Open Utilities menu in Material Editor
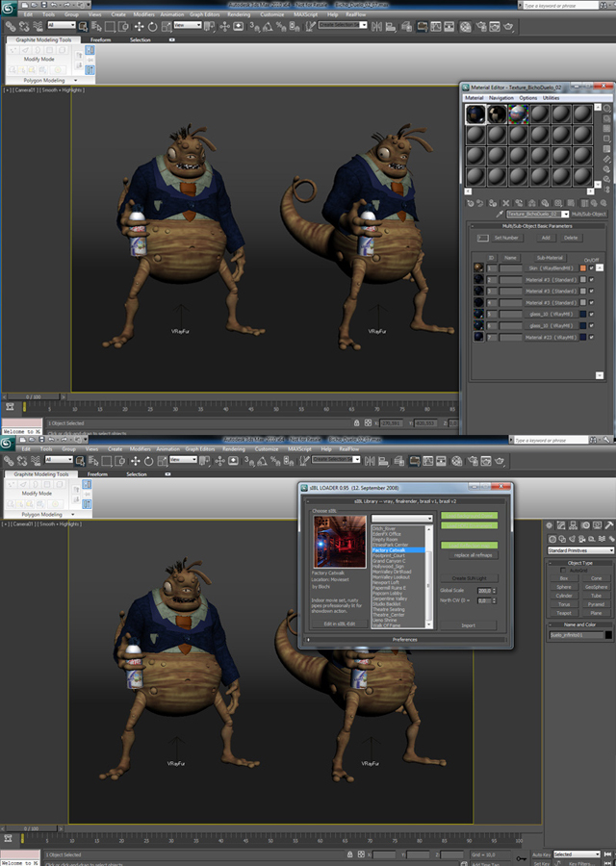Viewport: 616px width, 866px height. (x=551, y=98)
